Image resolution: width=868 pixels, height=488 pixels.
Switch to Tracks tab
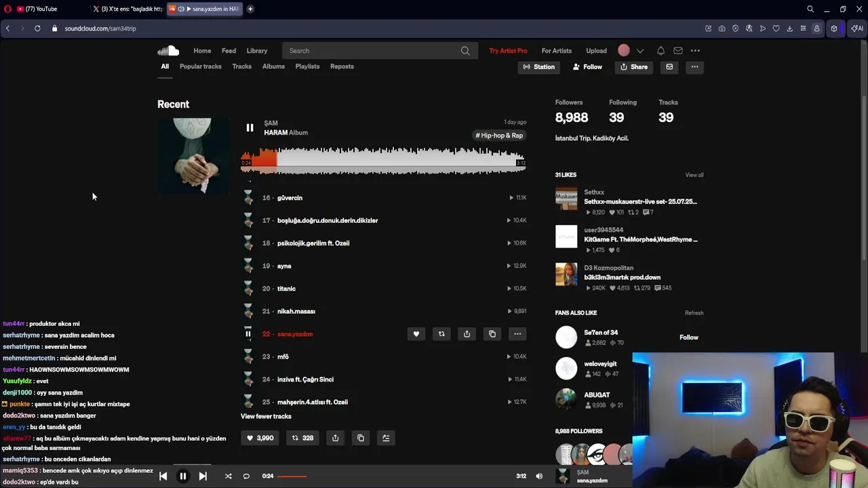point(242,66)
